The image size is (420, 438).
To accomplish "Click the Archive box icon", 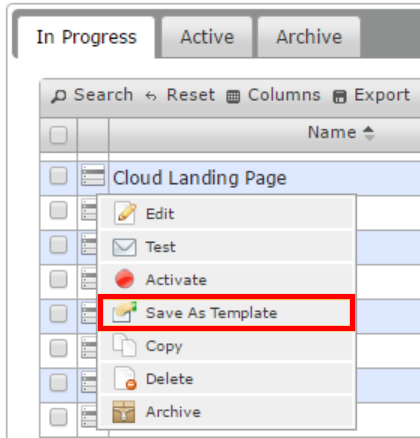I will (x=124, y=412).
